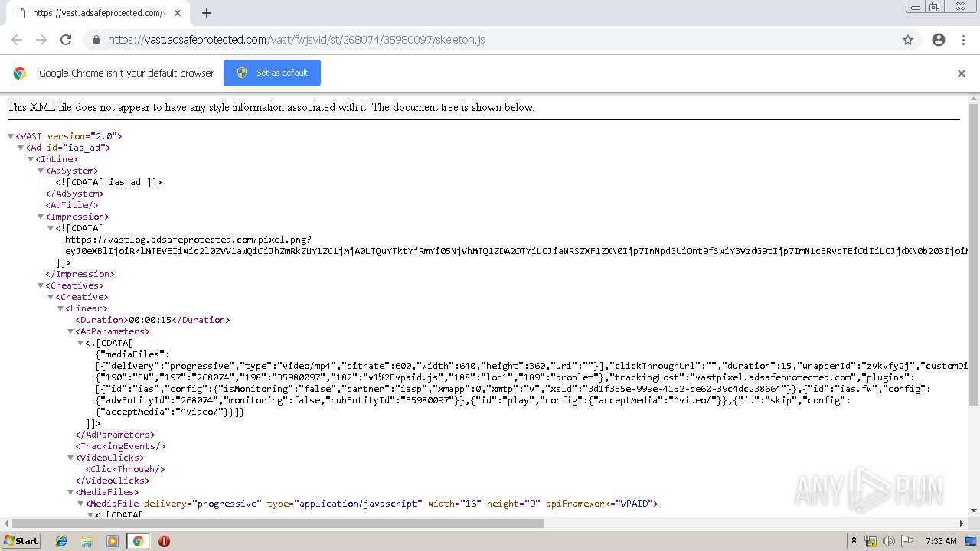Open File Explorer from the taskbar
The image size is (980, 551).
click(x=87, y=541)
